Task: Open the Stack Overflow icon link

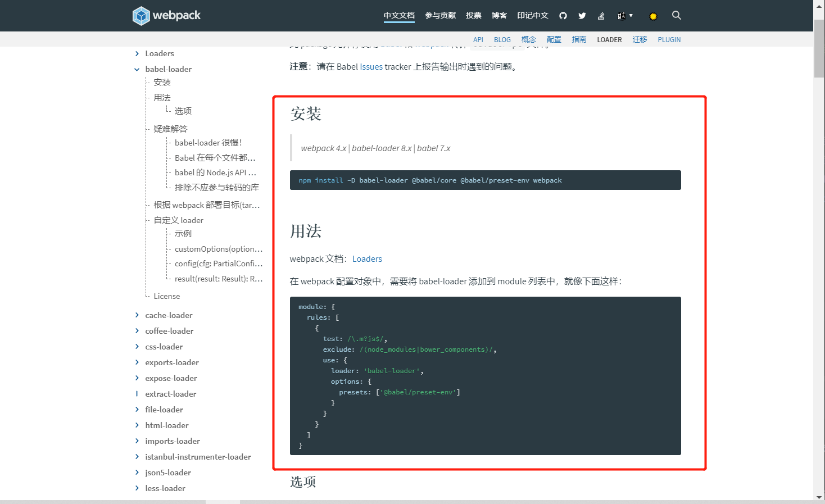Action: click(601, 16)
